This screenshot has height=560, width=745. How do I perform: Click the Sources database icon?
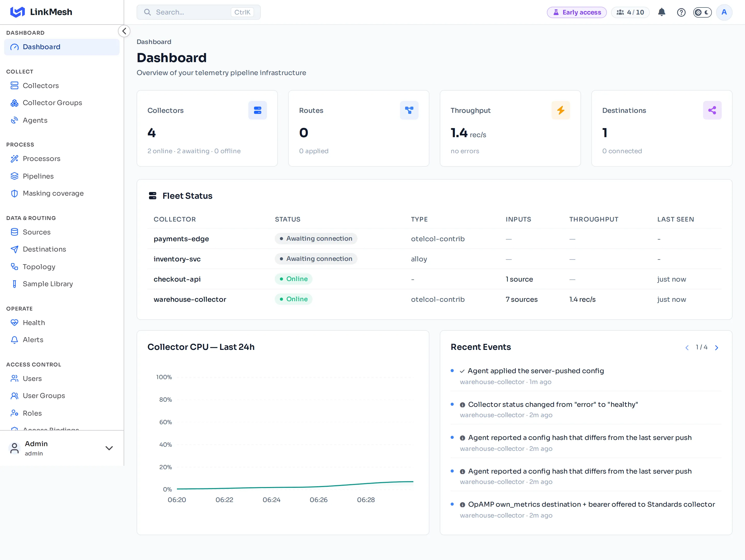(14, 232)
